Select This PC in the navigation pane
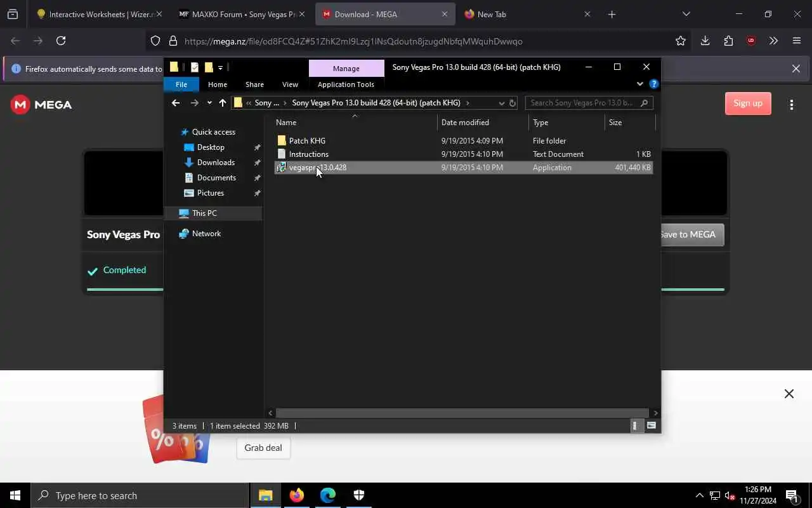The width and height of the screenshot is (812, 508). click(204, 213)
